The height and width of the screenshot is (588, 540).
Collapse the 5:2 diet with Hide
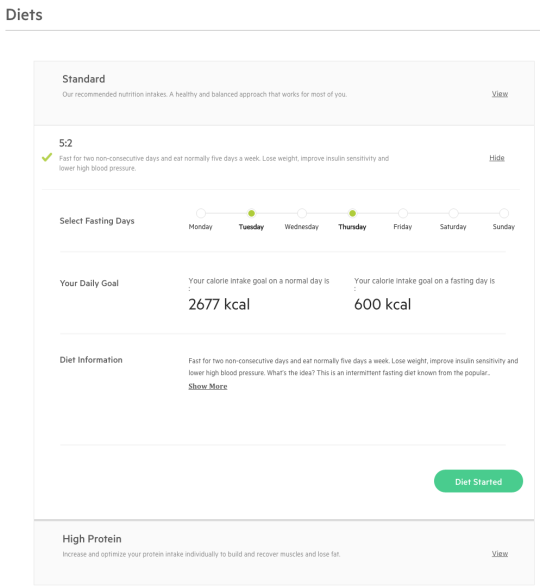(497, 158)
